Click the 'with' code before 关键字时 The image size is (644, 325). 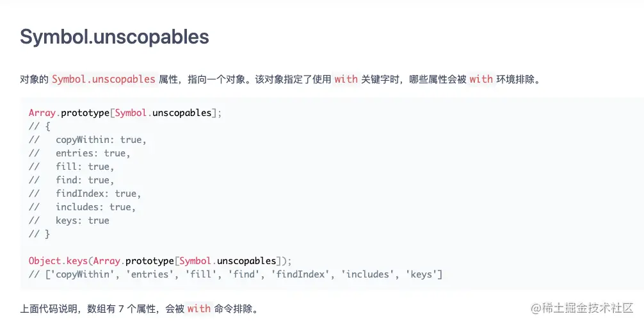click(x=346, y=79)
